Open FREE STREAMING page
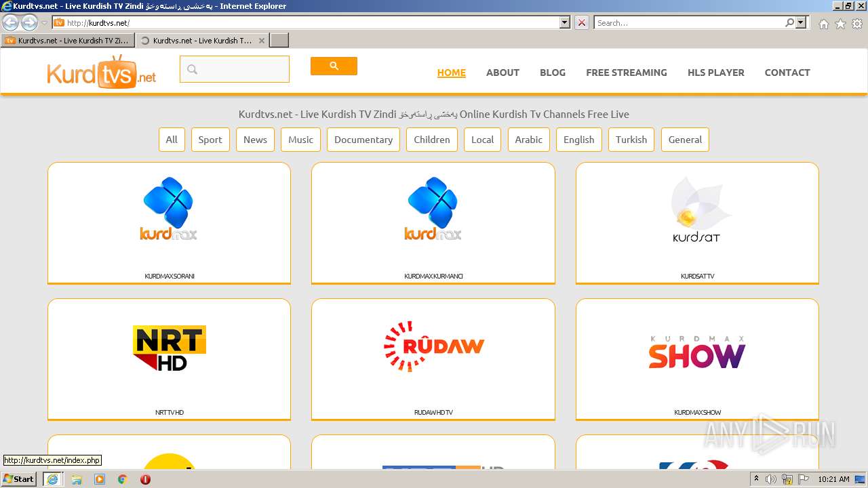This screenshot has width=868, height=488. coord(627,73)
